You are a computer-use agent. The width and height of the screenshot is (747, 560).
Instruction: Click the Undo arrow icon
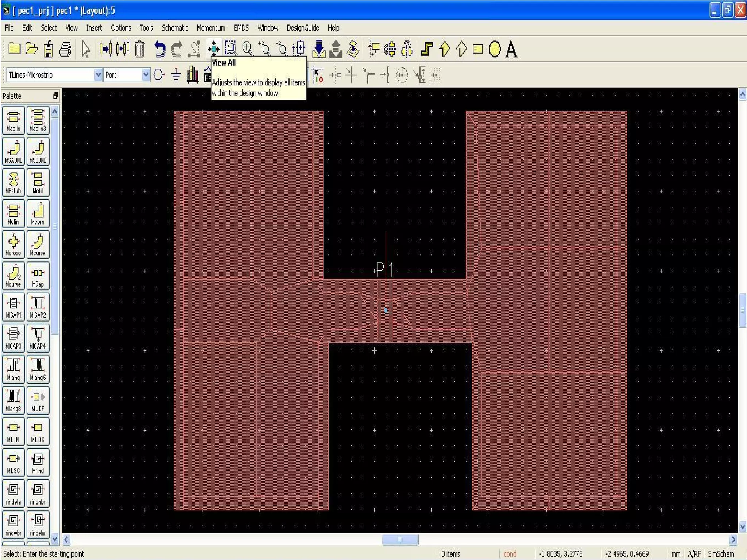(x=159, y=49)
